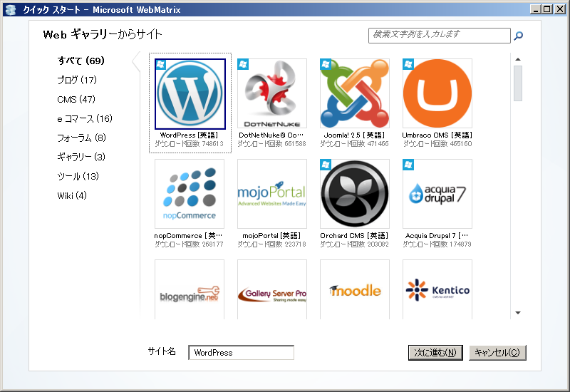Click the 'Joomla! 2.5 [英語]' caption
Image resolution: width=570 pixels, height=392 pixels.
click(354, 135)
